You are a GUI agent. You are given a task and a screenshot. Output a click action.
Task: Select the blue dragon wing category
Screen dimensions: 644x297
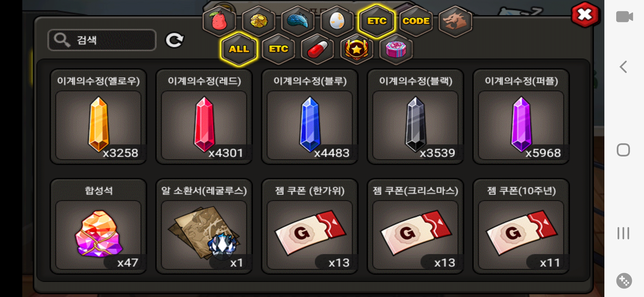pyautogui.click(x=298, y=21)
